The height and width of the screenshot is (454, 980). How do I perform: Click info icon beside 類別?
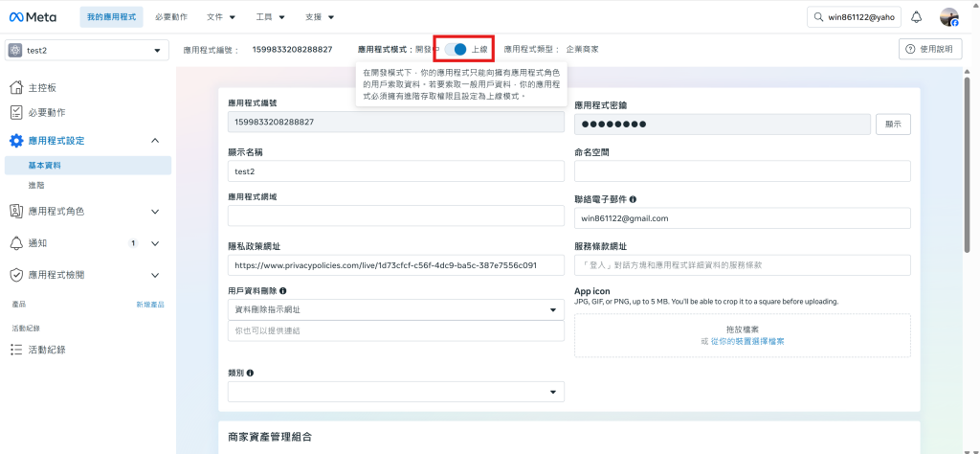(250, 373)
